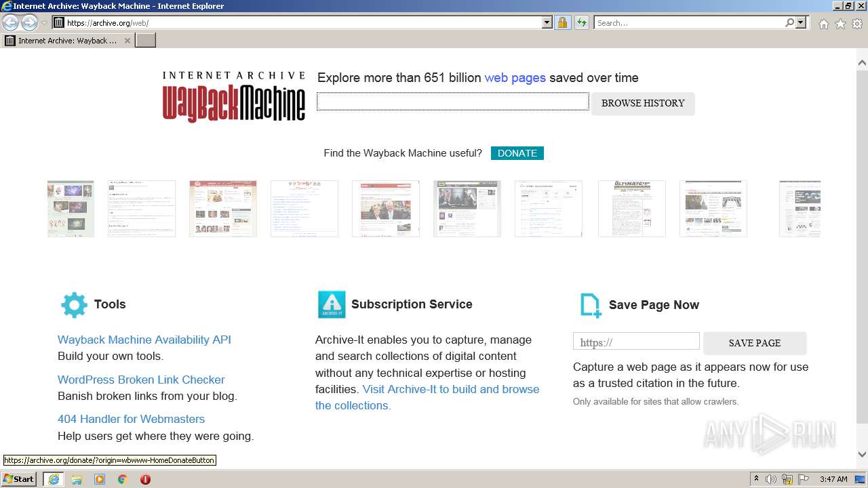868x488 pixels.
Task: Open the fourth archived site thumbnail
Action: pos(304,209)
